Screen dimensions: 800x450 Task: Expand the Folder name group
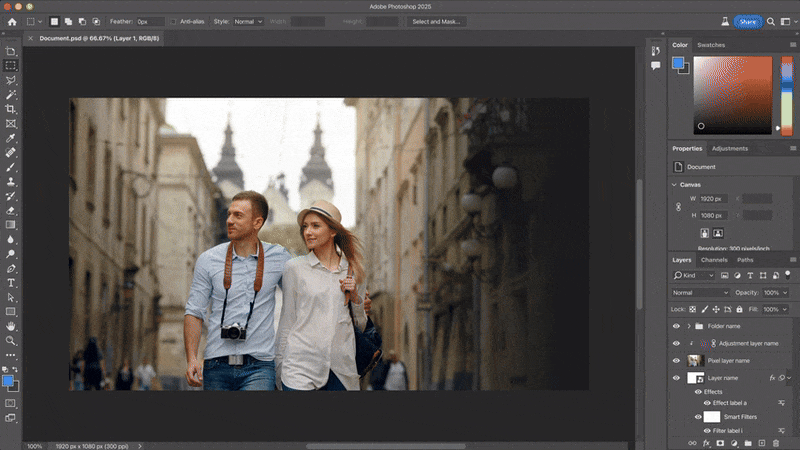(x=689, y=326)
